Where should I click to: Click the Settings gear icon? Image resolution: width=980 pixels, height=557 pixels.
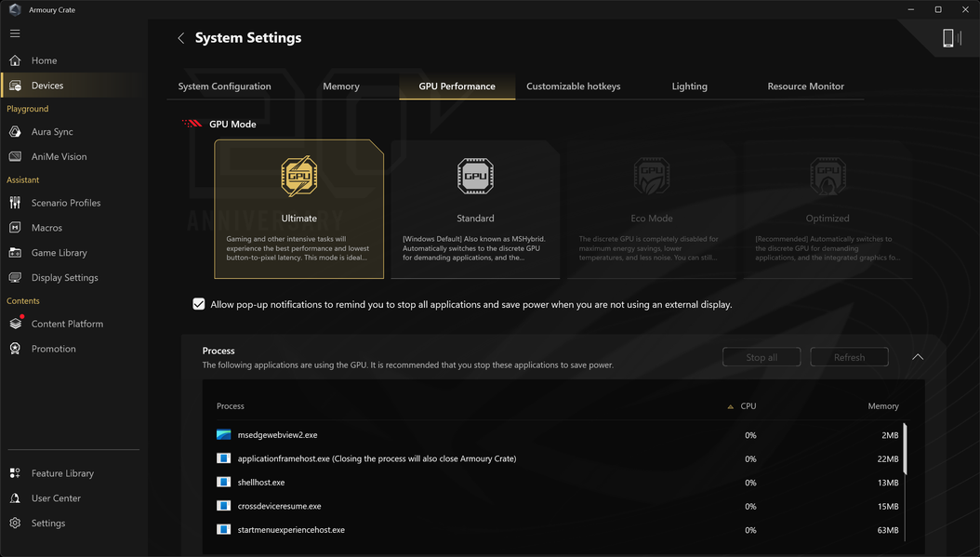15,524
